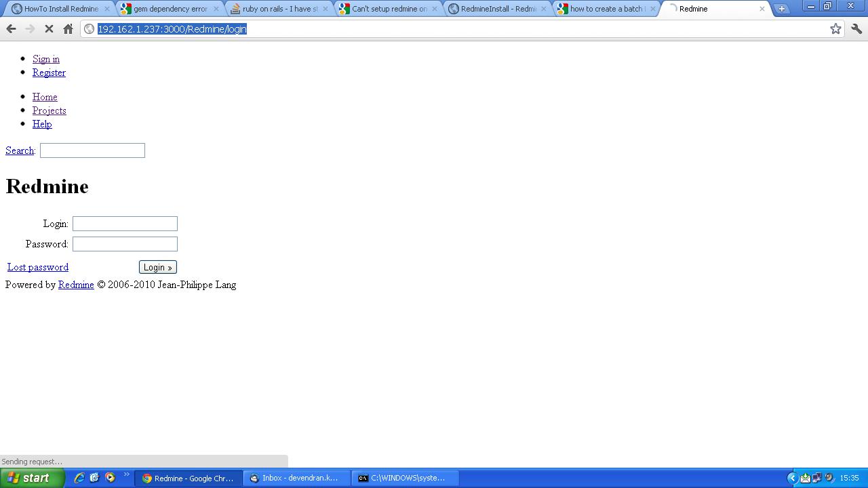Switch to the 'C:\WINDOWS\syste...' command prompt
This screenshot has height=488, width=868.
[405, 478]
